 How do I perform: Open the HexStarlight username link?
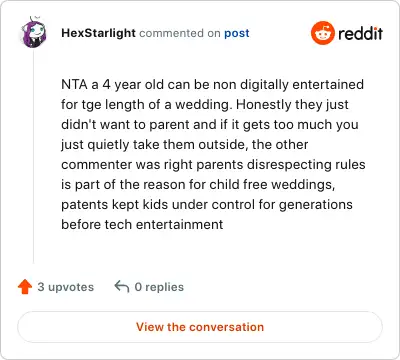pos(98,33)
